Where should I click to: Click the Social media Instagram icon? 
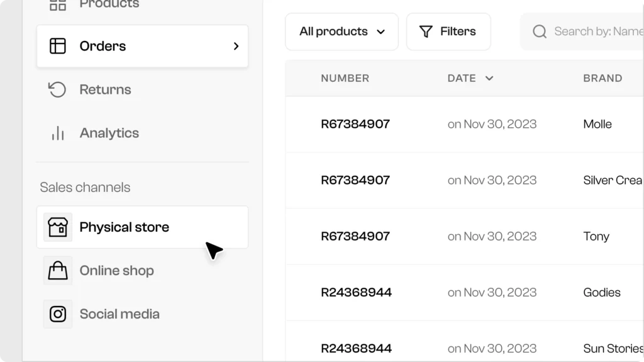point(58,314)
